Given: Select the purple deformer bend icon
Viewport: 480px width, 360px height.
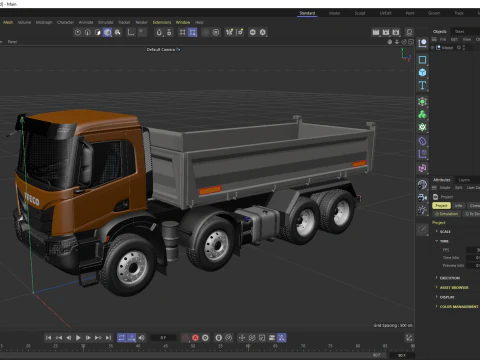Looking at the screenshot, I should point(422,141).
